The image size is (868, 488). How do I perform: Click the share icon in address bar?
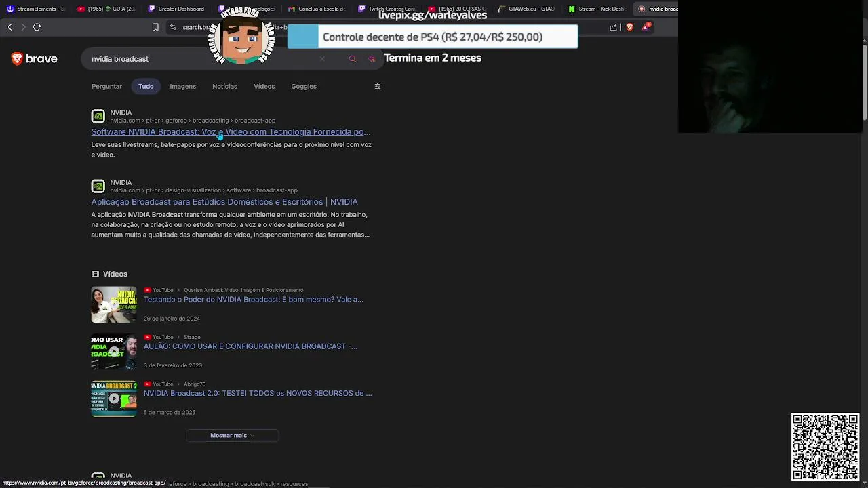[x=614, y=27]
